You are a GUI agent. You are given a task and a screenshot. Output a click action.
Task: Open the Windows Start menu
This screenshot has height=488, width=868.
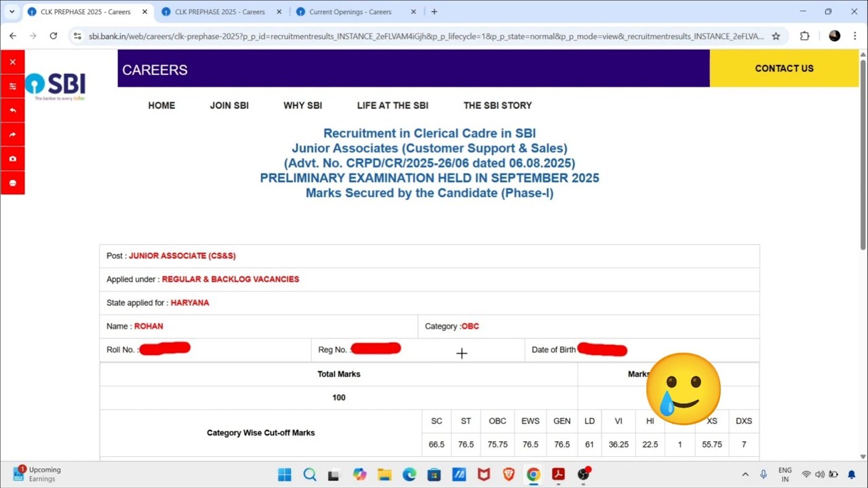pyautogui.click(x=285, y=474)
